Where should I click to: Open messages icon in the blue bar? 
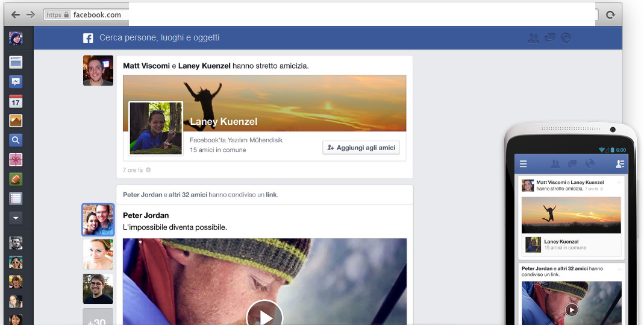click(550, 38)
